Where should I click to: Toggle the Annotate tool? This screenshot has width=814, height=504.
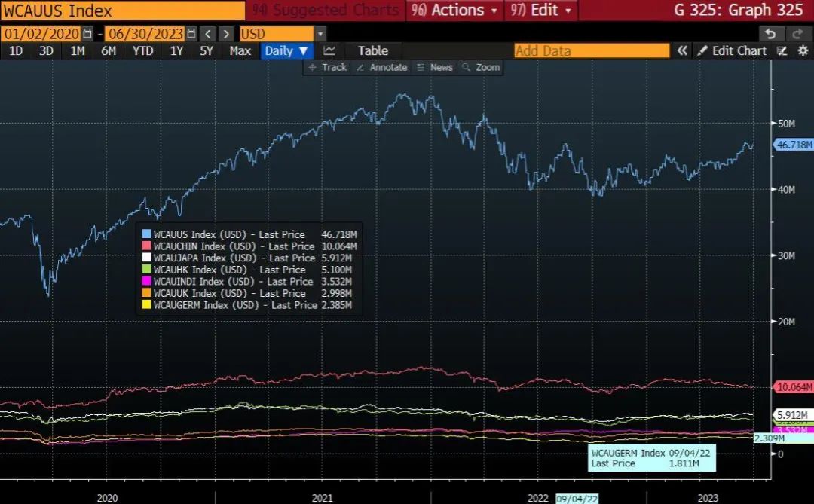coord(381,67)
